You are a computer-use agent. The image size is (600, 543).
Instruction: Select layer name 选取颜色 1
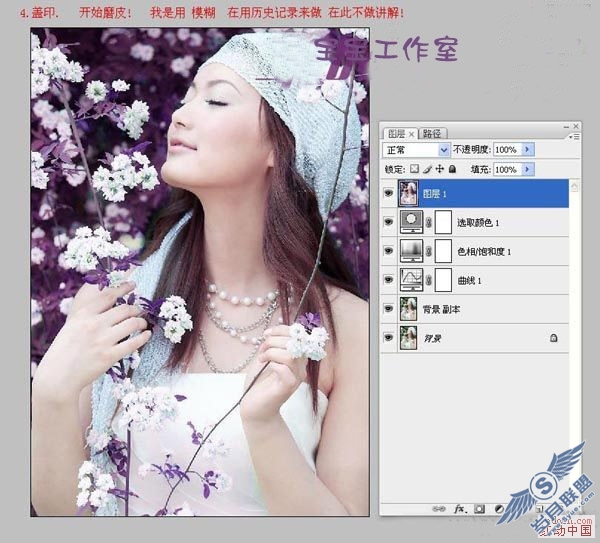478,223
